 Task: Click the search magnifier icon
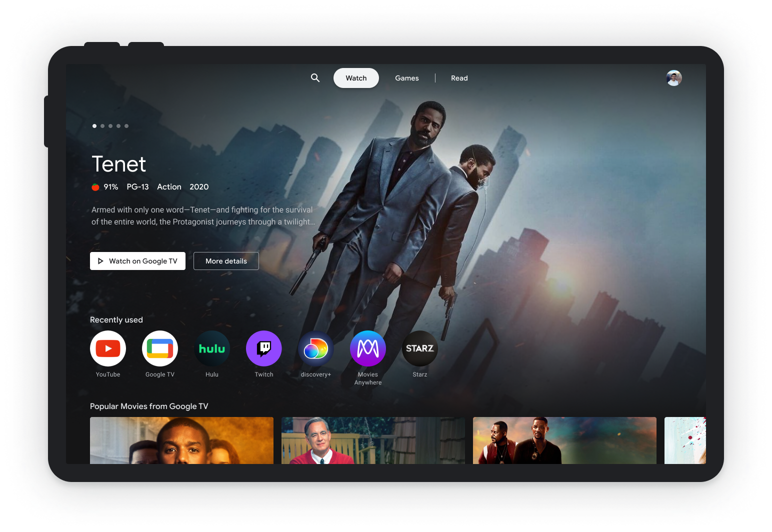[x=315, y=78]
